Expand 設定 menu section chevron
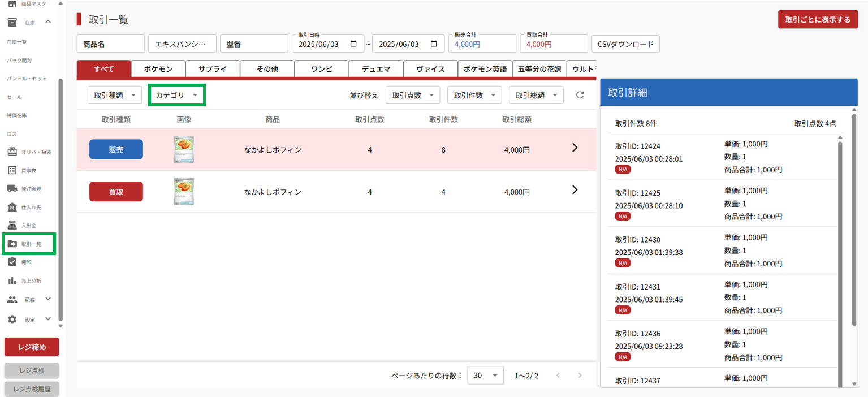 (x=48, y=320)
